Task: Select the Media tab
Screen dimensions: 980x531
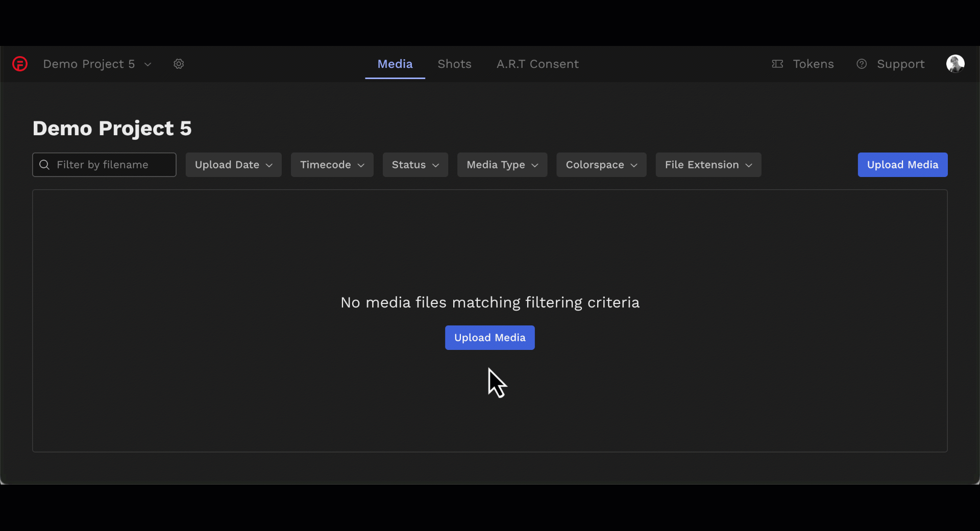Action: [x=395, y=64]
